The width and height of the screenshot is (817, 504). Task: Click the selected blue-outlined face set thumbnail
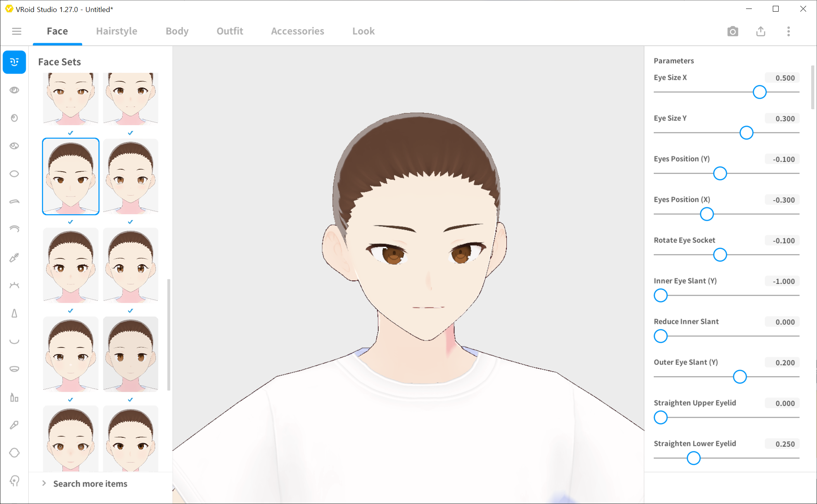pos(71,176)
